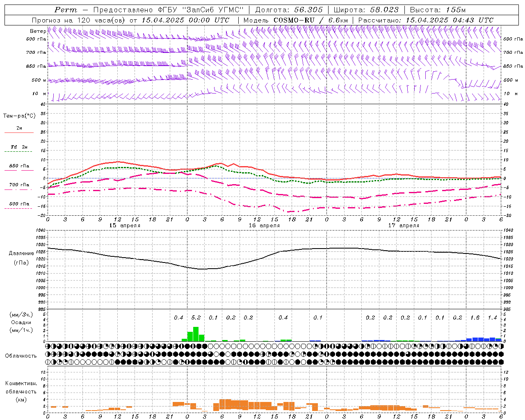Click the 1.4 precipitation total value
Image resolution: width=525 pixels, height=420 pixels.
point(492,318)
